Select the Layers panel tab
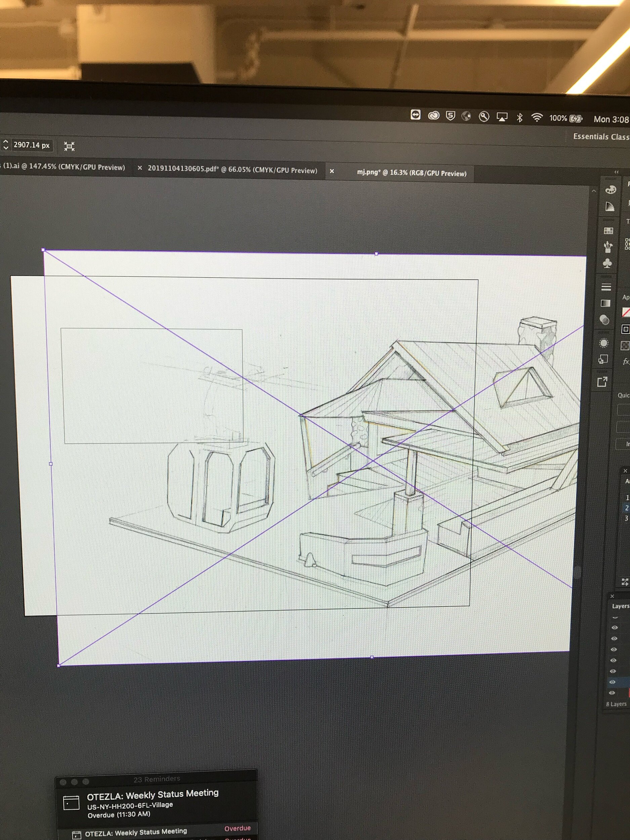The height and width of the screenshot is (840, 630). coord(621,606)
